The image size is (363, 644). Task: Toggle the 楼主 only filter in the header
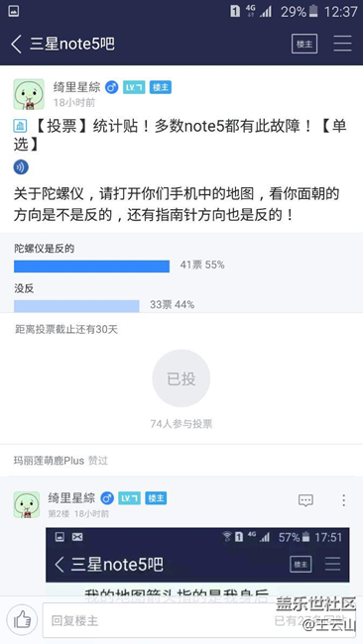(304, 44)
